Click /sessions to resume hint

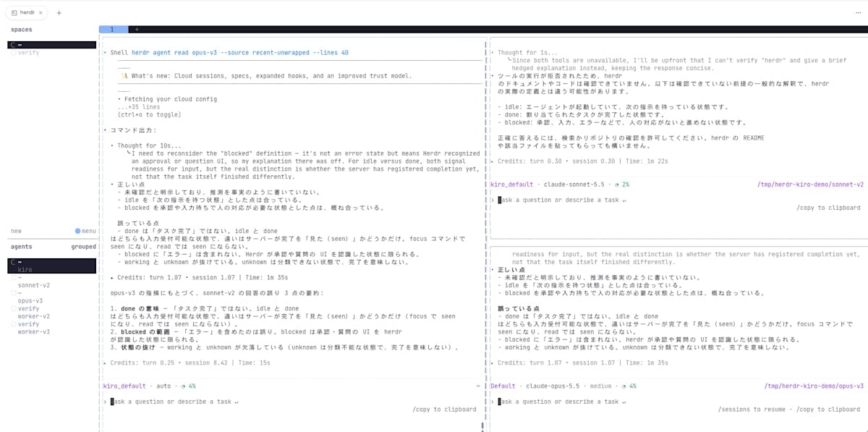(x=752, y=410)
